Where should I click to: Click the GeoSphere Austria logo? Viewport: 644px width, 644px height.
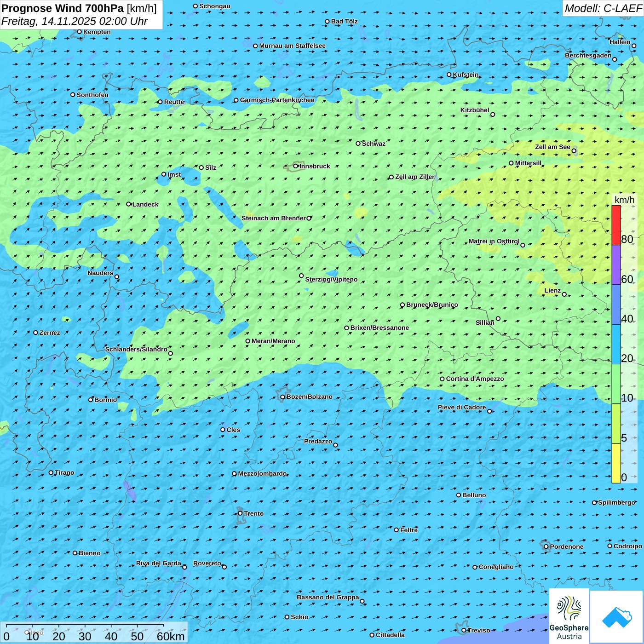pos(569,615)
